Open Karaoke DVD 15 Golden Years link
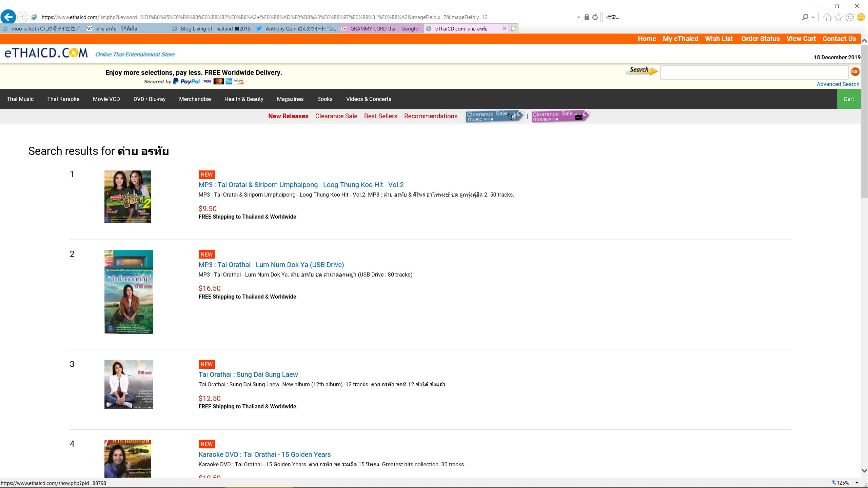The width and height of the screenshot is (868, 488). point(265,454)
